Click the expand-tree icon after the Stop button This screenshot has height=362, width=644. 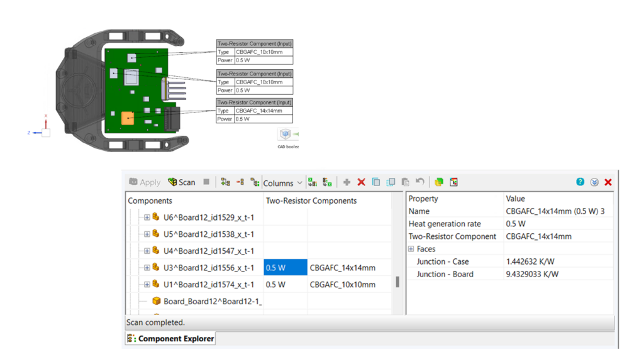(x=225, y=182)
